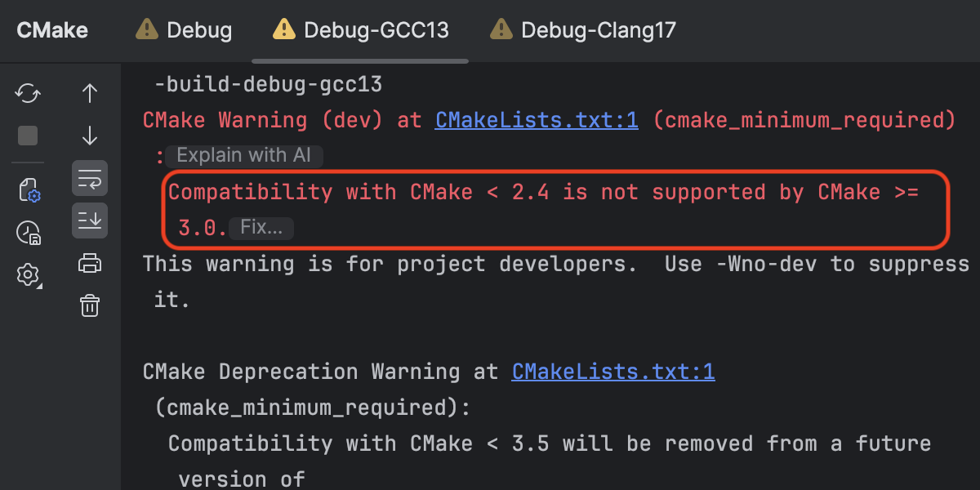Click the Fix... inline button
Viewport: 980px width, 490px height.
coord(261,228)
